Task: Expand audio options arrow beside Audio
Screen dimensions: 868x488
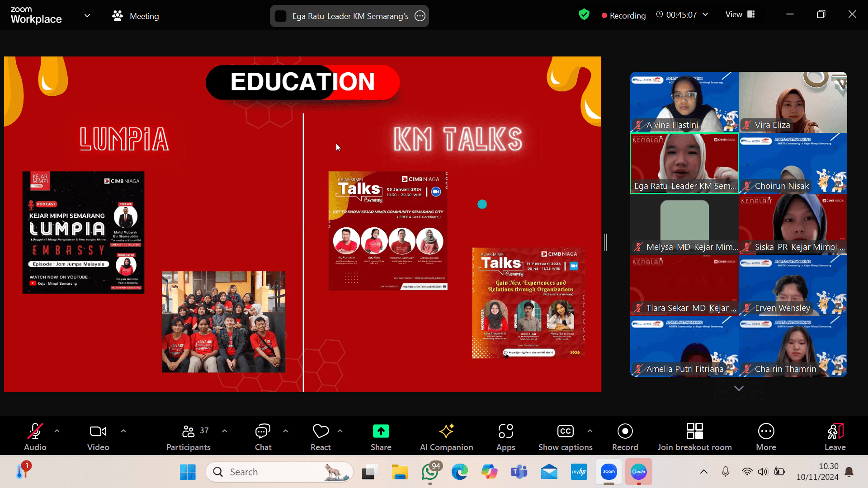Action: point(57,431)
